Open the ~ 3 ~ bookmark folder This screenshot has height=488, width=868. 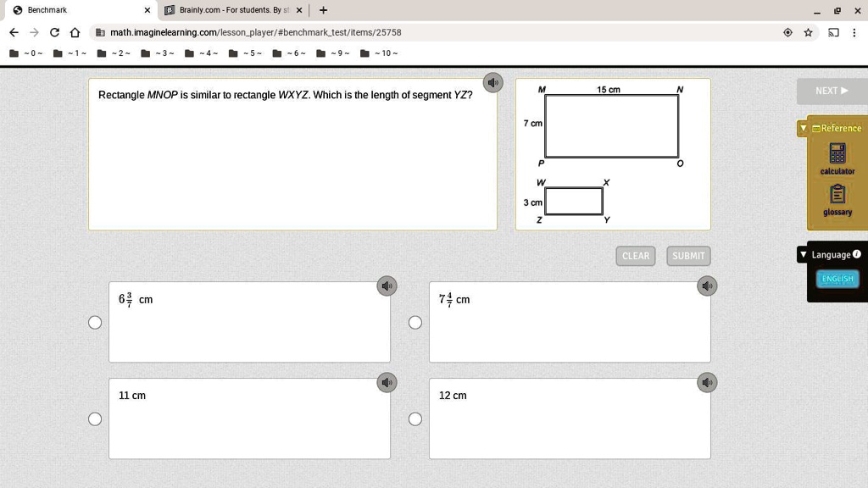pos(157,53)
